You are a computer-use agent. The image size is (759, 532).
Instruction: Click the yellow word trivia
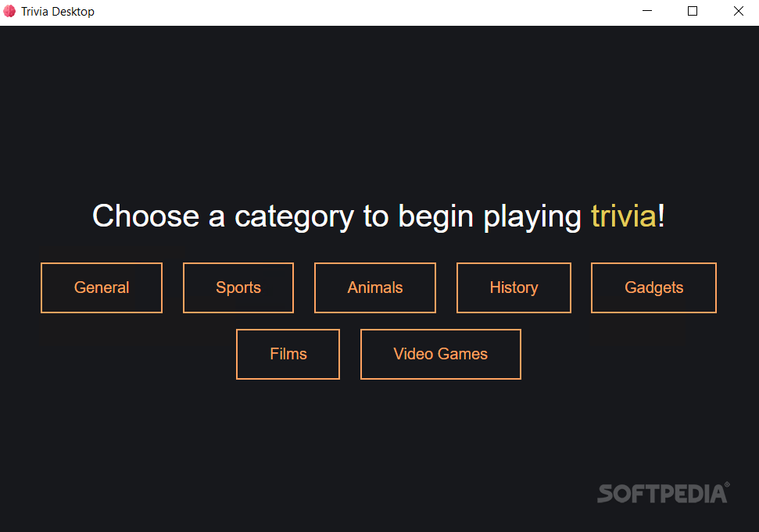624,216
